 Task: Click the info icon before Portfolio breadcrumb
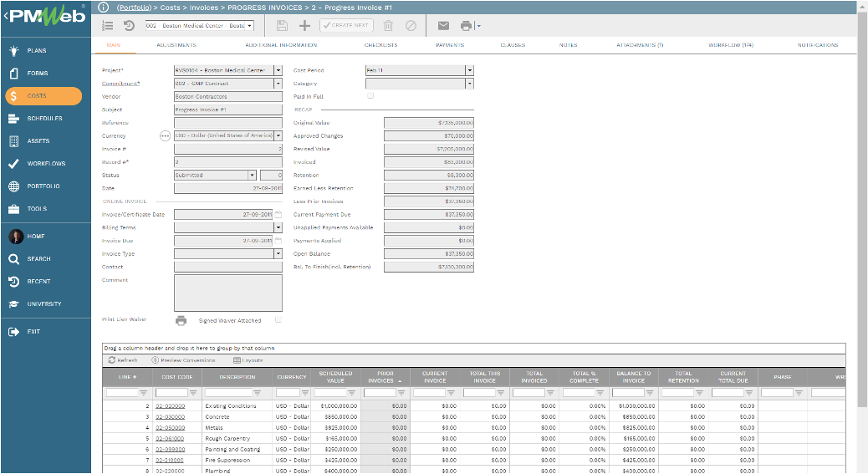pyautogui.click(x=103, y=8)
